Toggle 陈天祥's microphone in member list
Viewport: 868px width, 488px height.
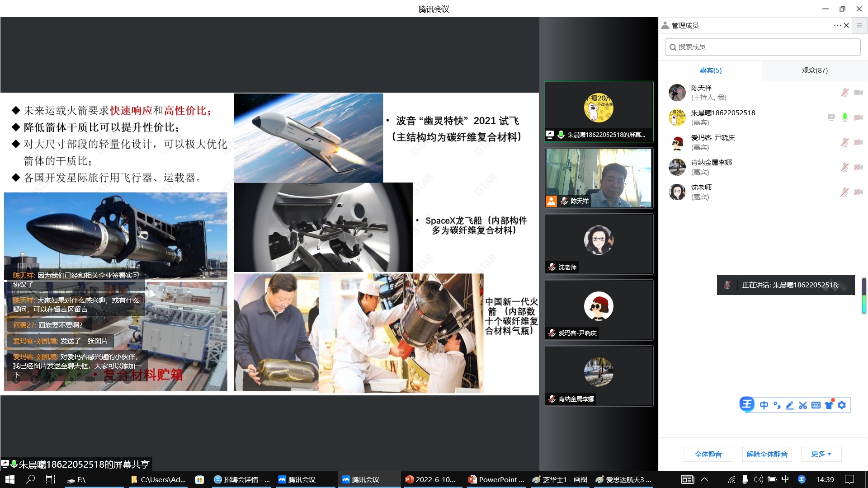[844, 93]
